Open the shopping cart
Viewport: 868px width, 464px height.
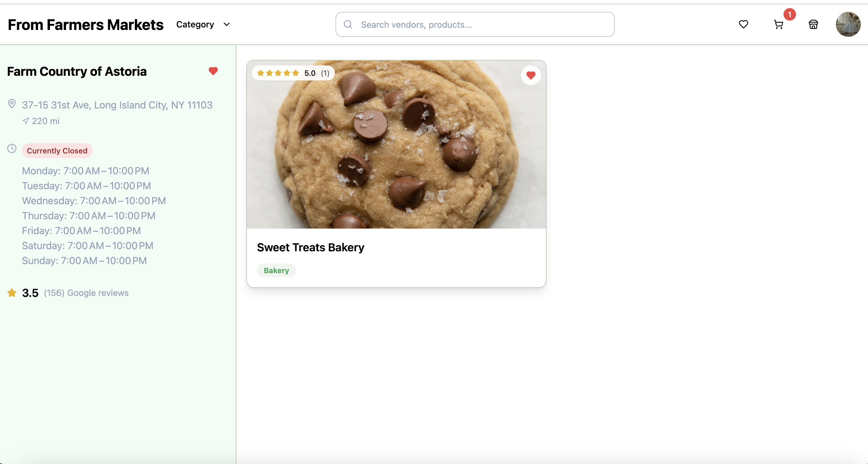tap(778, 25)
